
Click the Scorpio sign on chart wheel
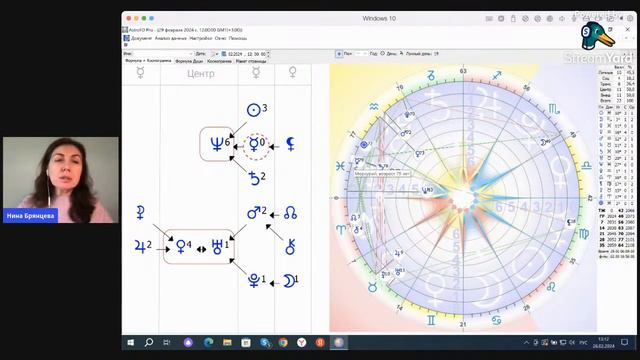(x=554, y=109)
